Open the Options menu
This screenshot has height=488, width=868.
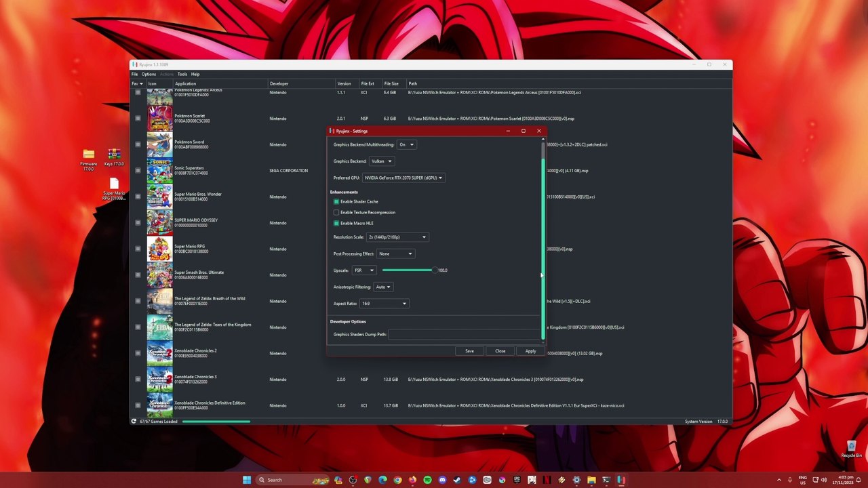(x=149, y=74)
